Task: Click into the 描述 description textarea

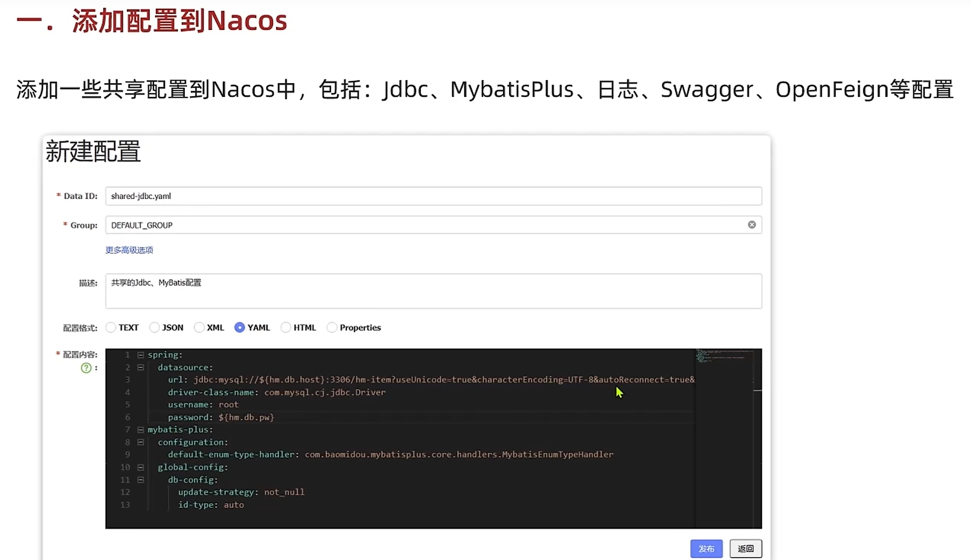Action: [x=433, y=291]
